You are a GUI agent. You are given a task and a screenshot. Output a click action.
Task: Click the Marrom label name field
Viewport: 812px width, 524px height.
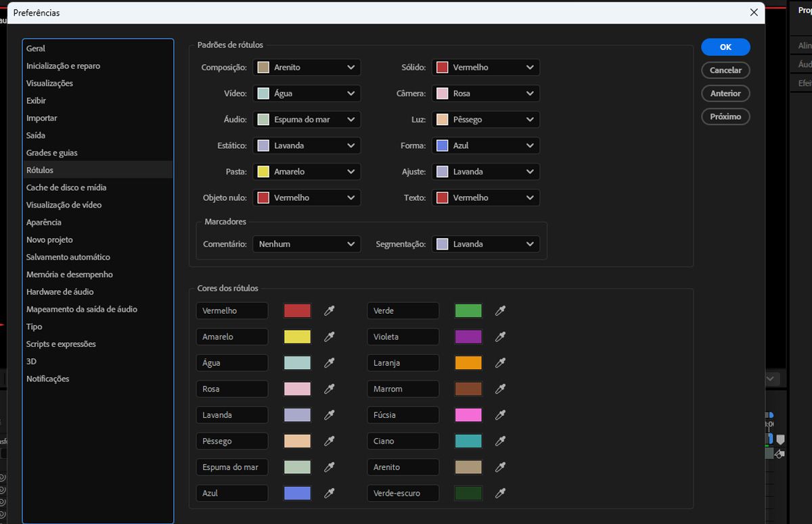[x=403, y=389]
